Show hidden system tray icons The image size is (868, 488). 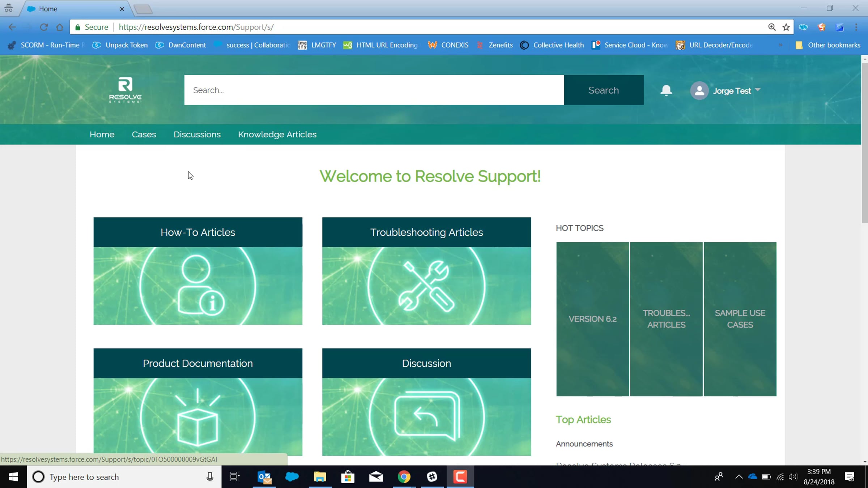pos(739,477)
